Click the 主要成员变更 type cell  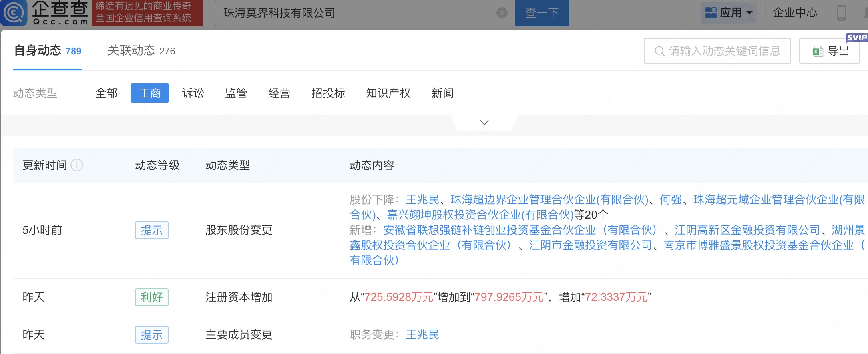point(239,335)
